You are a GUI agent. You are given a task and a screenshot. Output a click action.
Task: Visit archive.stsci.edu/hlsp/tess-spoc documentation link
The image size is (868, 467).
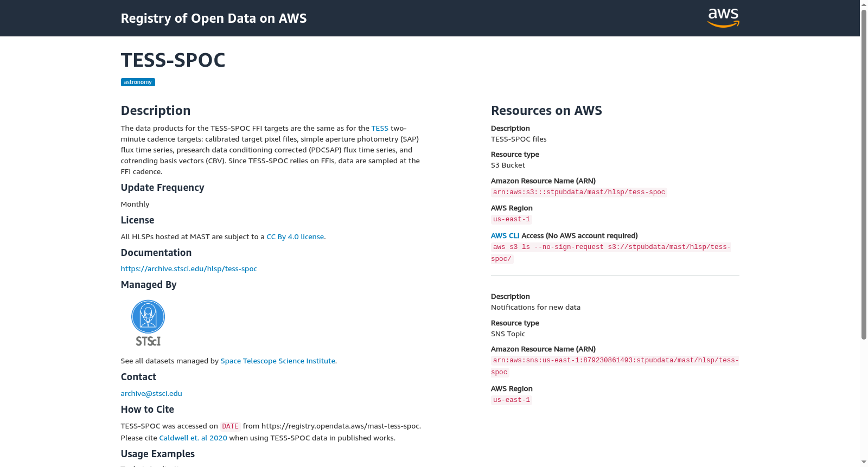tap(189, 269)
